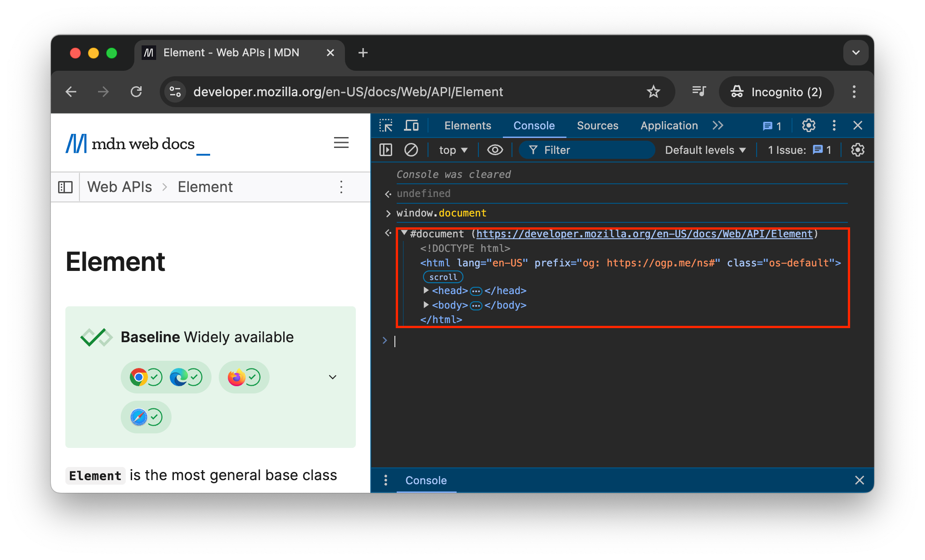The width and height of the screenshot is (925, 560).
Task: Close the Element - Web APIs MDN tab
Action: coord(330,53)
